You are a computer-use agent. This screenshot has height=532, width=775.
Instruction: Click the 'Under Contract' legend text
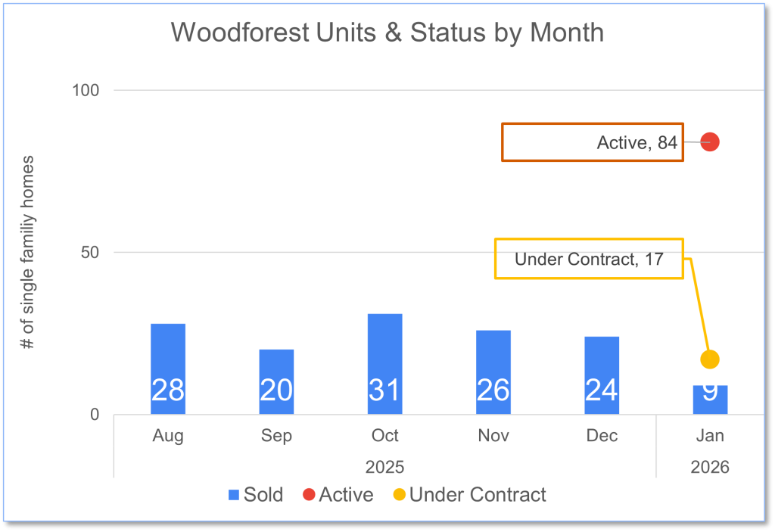tap(478, 495)
